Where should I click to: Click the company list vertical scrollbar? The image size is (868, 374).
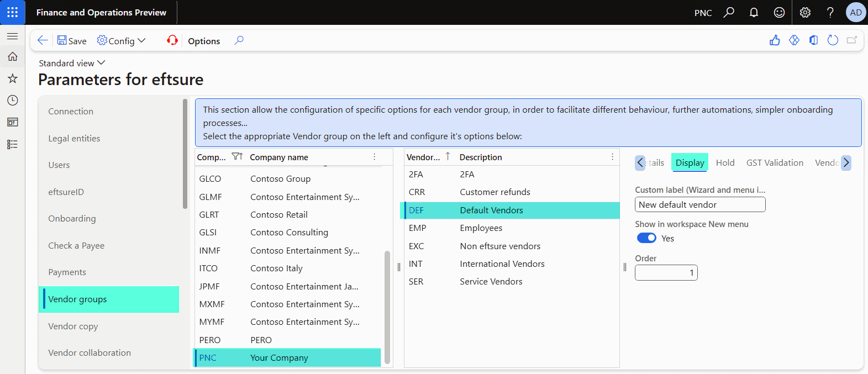(387, 307)
